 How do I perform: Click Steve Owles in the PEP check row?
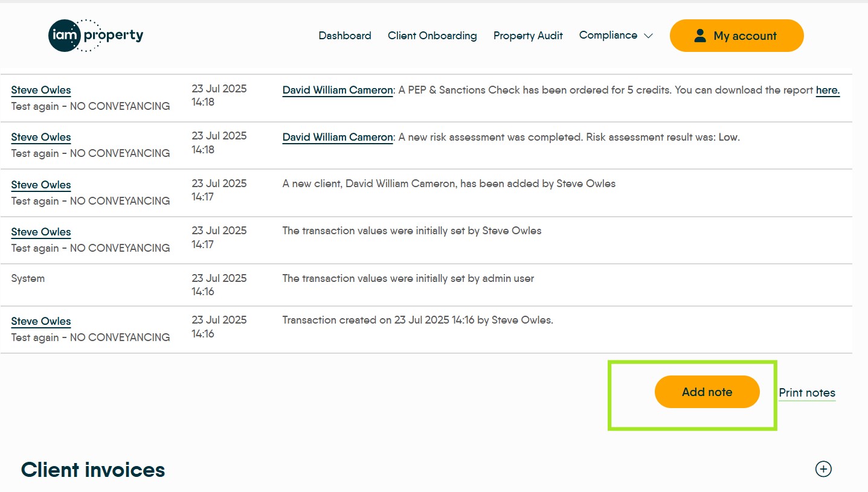point(41,90)
